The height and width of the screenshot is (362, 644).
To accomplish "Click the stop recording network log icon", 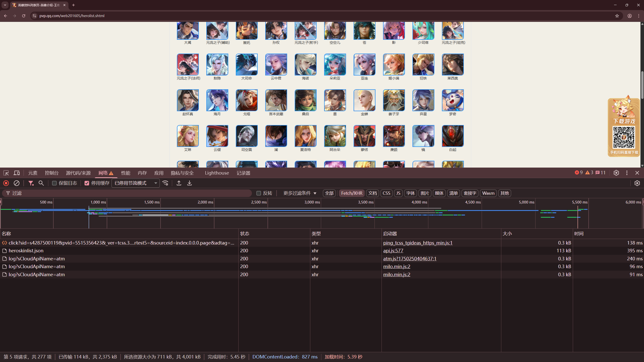I will point(6,183).
